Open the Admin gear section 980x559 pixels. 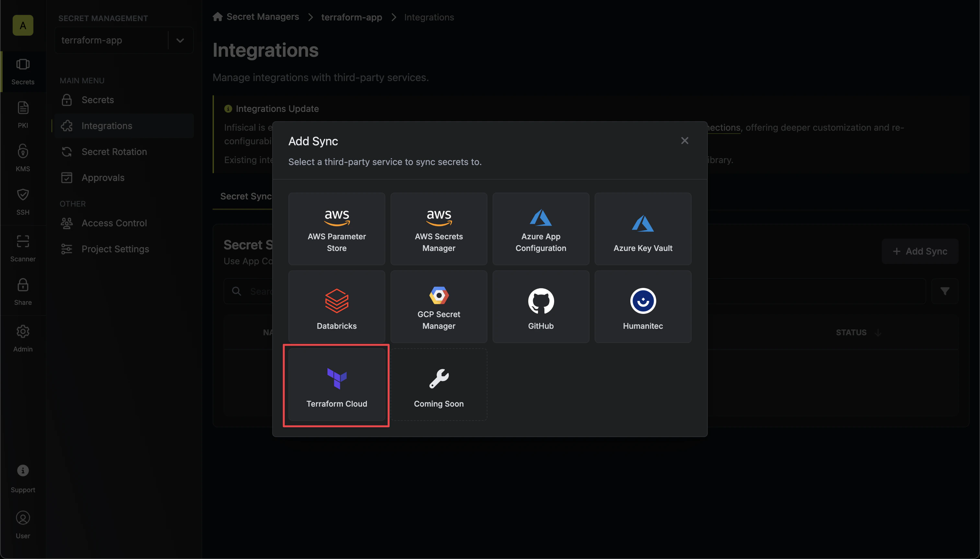pos(23,339)
